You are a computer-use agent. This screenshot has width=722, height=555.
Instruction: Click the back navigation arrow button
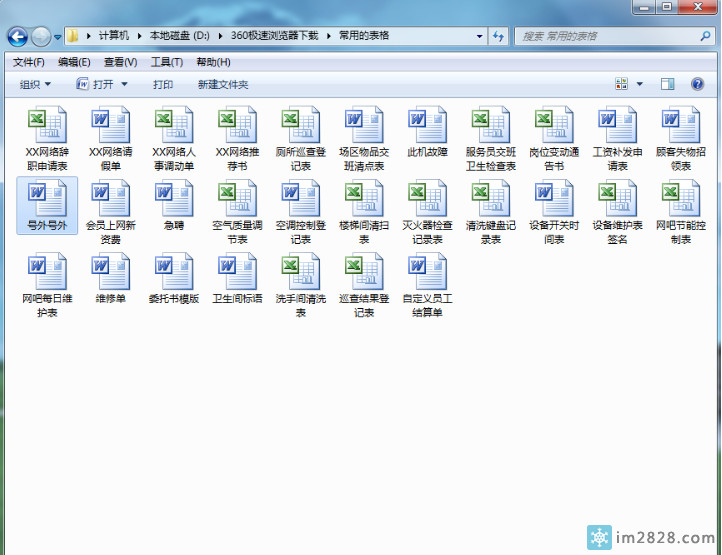pyautogui.click(x=17, y=37)
